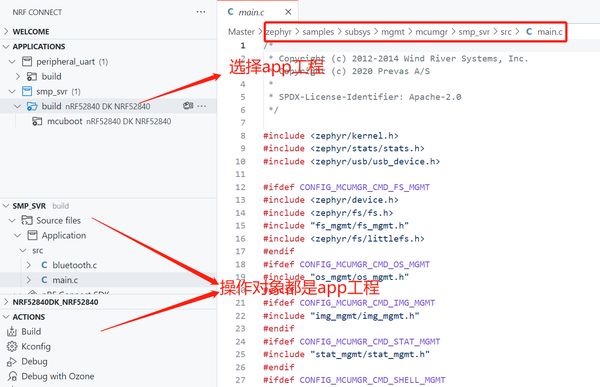Select the smp_svr build folder icon
600x387 pixels.
[32, 106]
